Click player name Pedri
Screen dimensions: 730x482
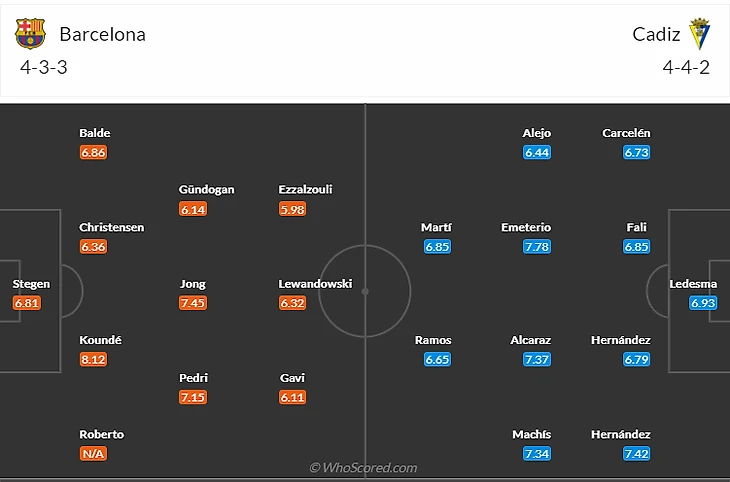tap(193, 378)
